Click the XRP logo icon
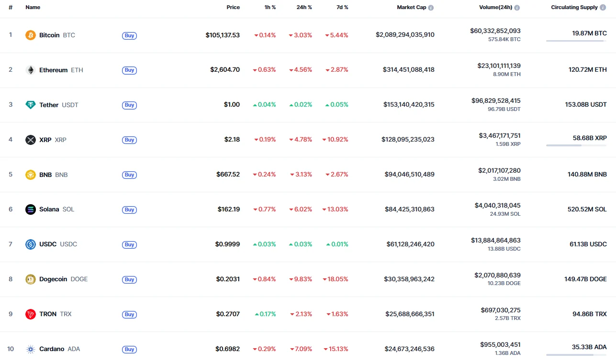The image size is (616, 364). tap(31, 140)
